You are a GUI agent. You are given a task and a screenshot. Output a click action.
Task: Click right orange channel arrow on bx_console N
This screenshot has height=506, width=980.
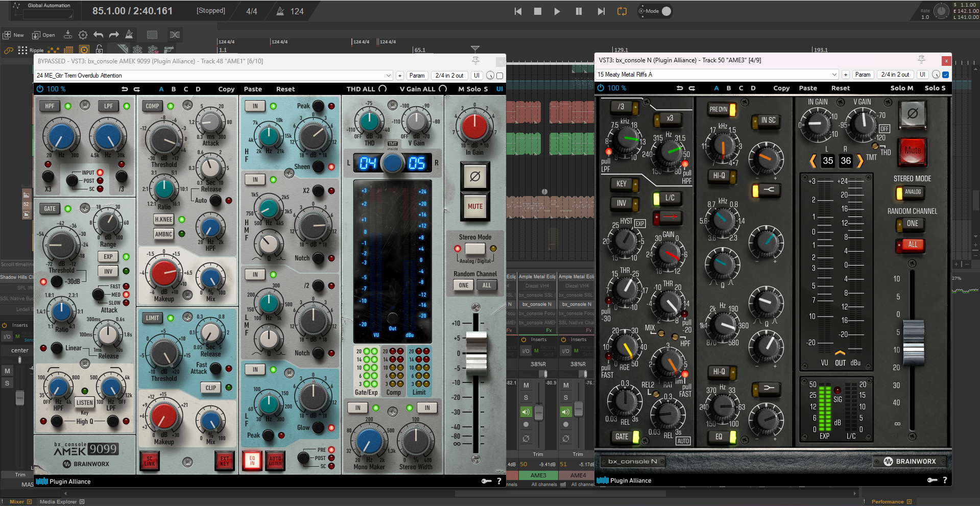click(x=860, y=161)
